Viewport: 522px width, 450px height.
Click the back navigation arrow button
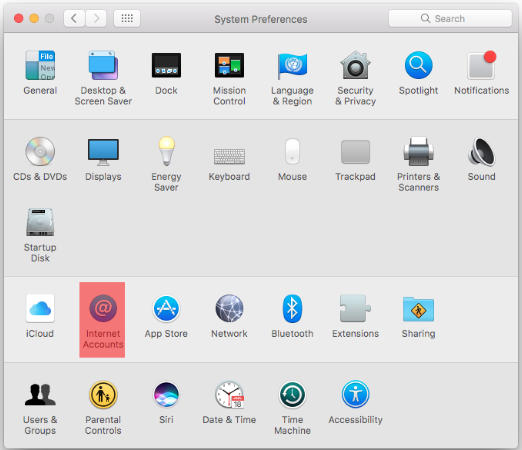tap(74, 18)
